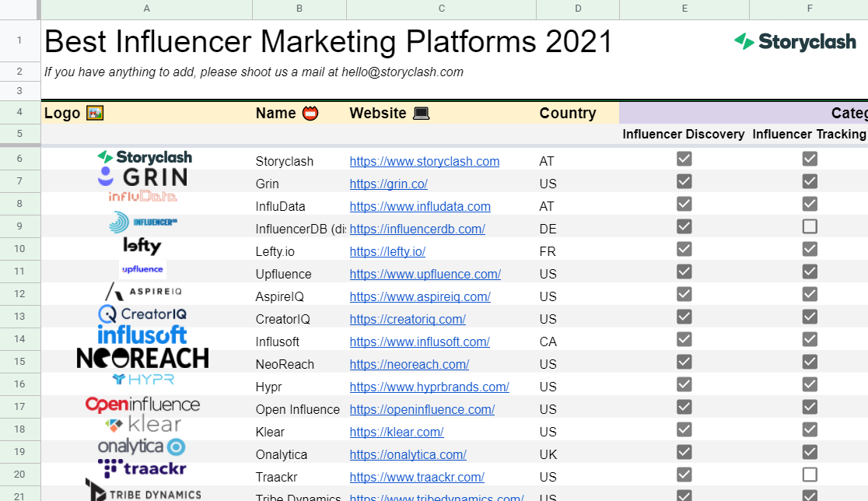
Task: Open the lefty.io link
Action: (387, 251)
